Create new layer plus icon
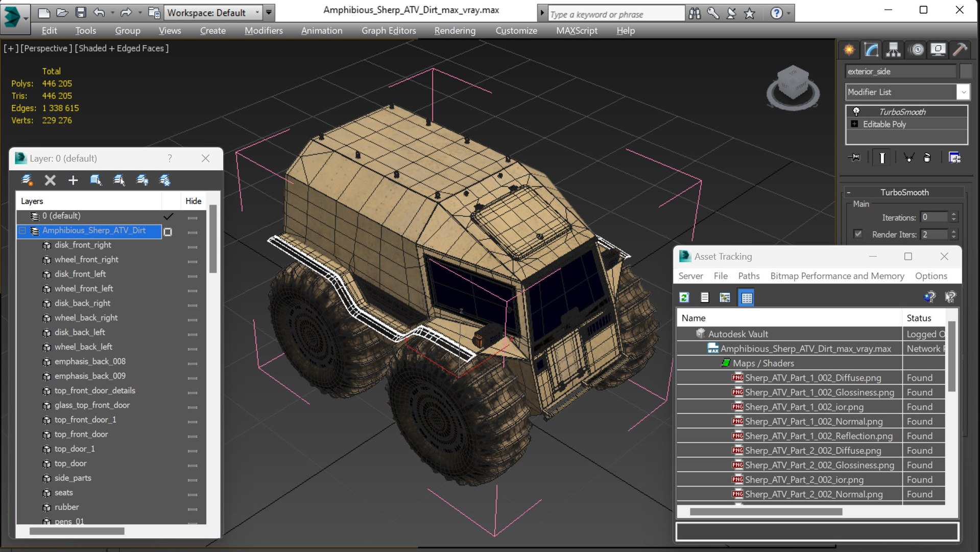980x552 pixels. [73, 180]
